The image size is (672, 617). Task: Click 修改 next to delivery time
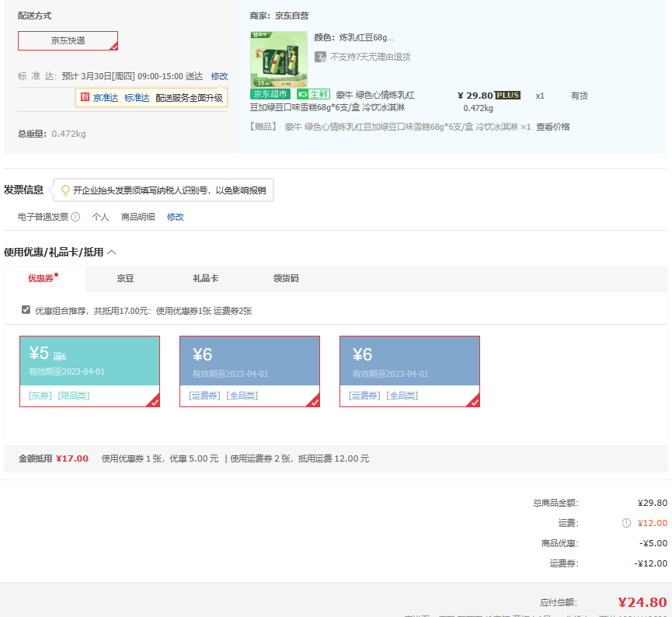(219, 76)
